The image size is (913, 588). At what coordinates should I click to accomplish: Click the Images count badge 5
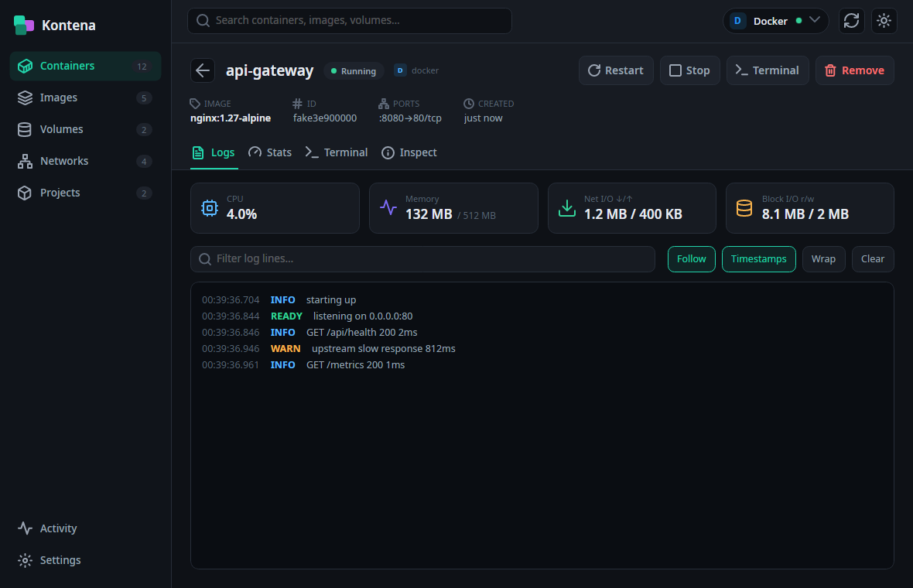(144, 97)
